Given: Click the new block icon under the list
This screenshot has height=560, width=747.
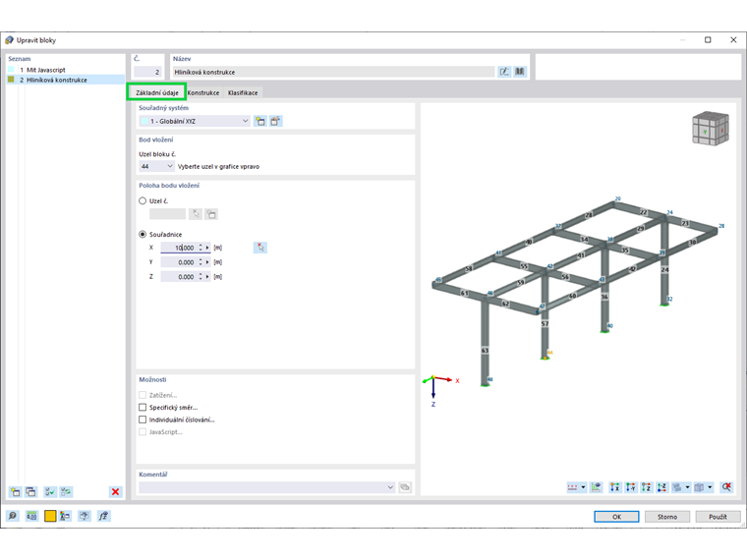Looking at the screenshot, I should click(x=16, y=492).
